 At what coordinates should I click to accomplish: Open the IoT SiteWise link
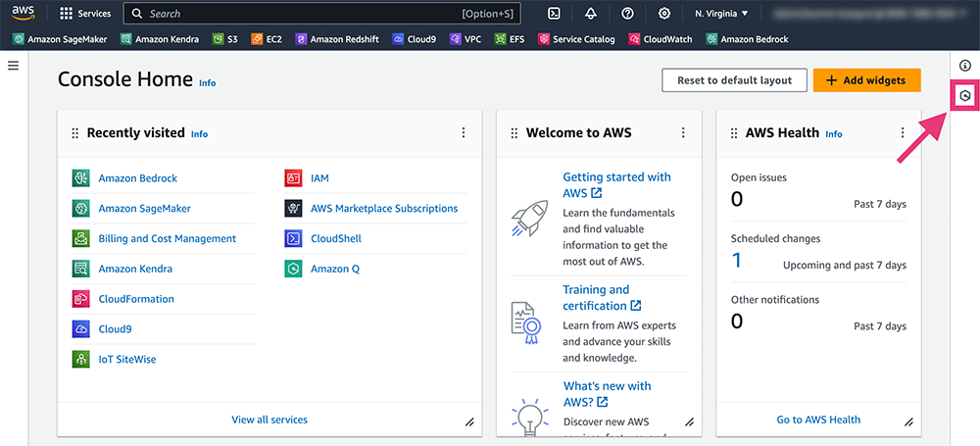coord(126,359)
